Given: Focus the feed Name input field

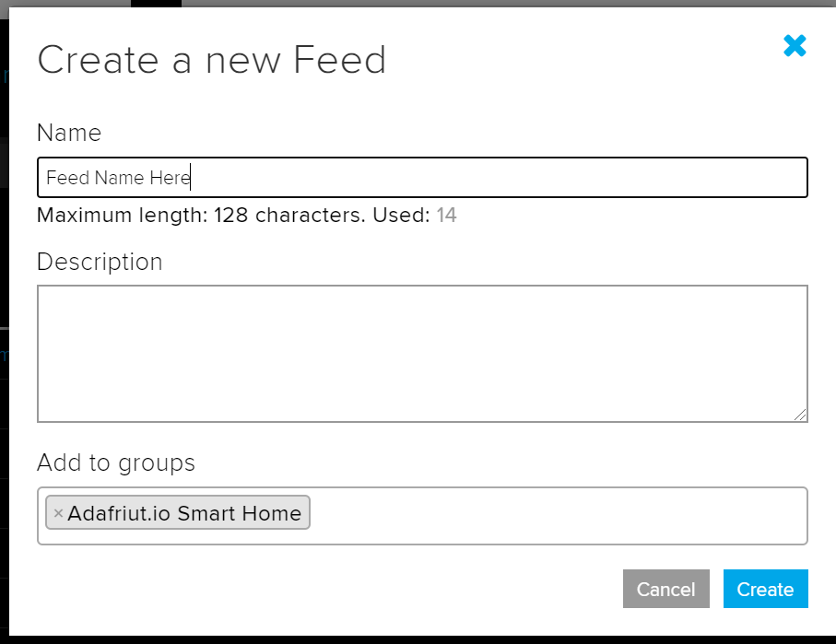Looking at the screenshot, I should (x=461, y=178).
